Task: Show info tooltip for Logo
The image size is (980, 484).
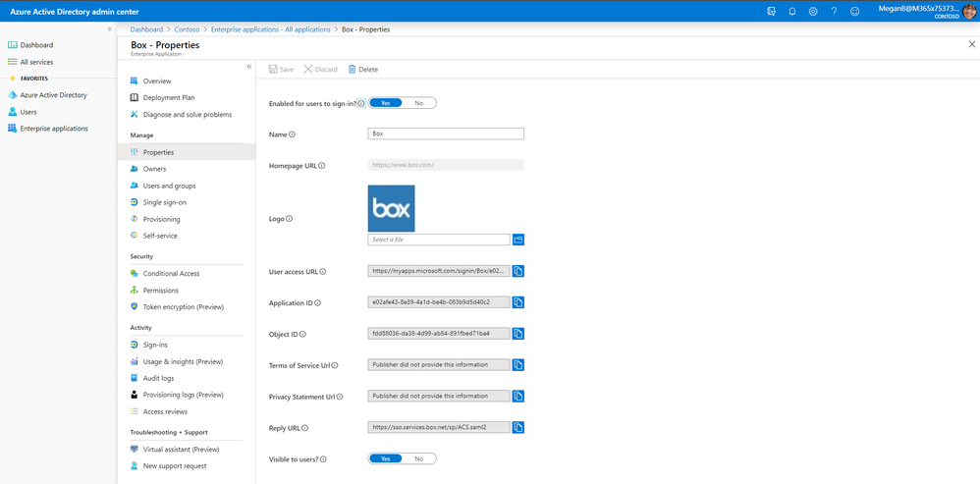Action: (x=290, y=219)
